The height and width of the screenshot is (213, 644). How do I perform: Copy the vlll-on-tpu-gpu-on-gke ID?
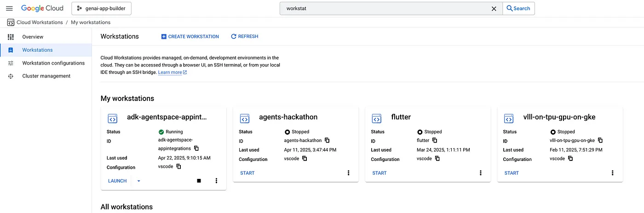(x=600, y=140)
